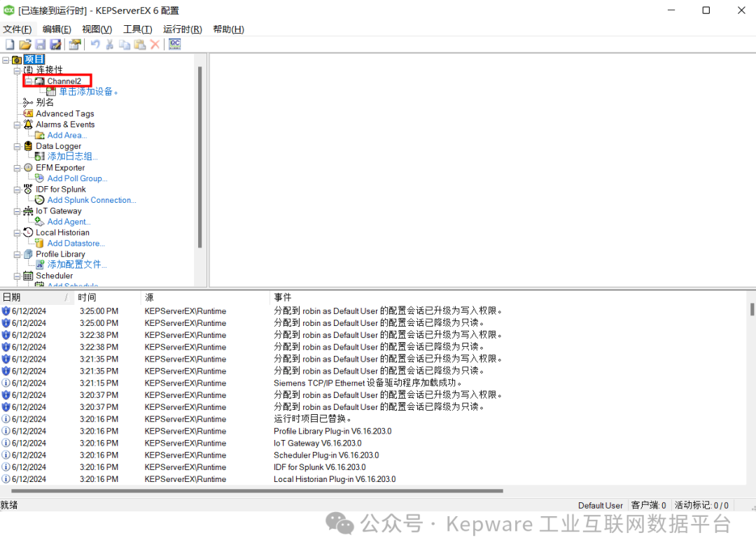Sort the log by 日期 column header
756x554 pixels.
click(x=36, y=297)
